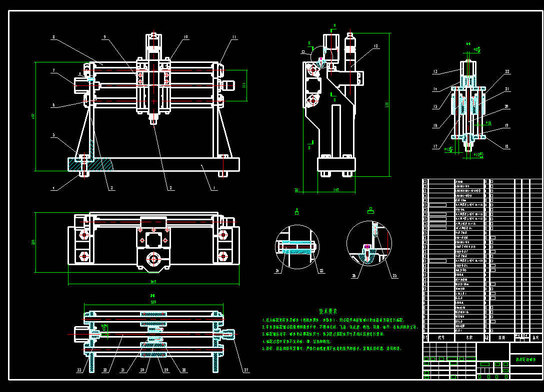The image size is (544, 392).
Task: Click the 140 base width dimension
Action: coord(336,190)
